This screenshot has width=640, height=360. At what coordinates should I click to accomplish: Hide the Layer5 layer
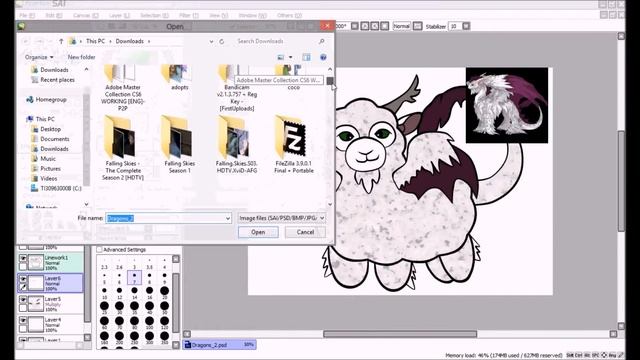[x=23, y=300]
